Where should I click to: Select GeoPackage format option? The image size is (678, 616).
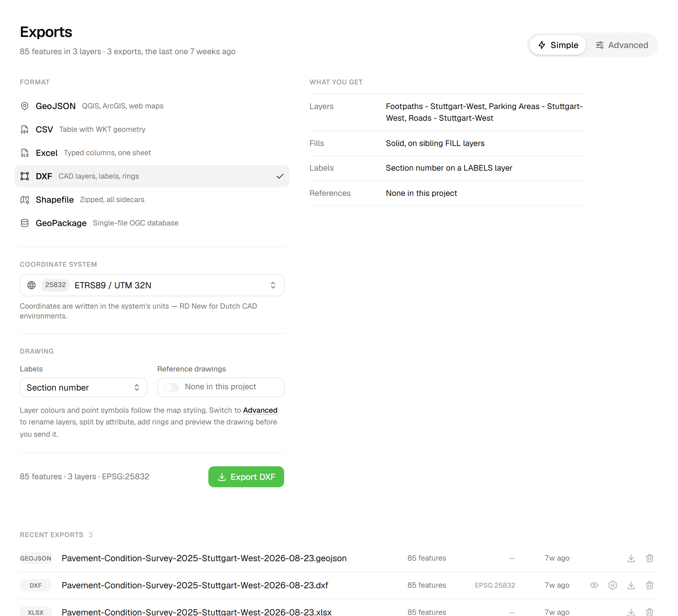(152, 223)
